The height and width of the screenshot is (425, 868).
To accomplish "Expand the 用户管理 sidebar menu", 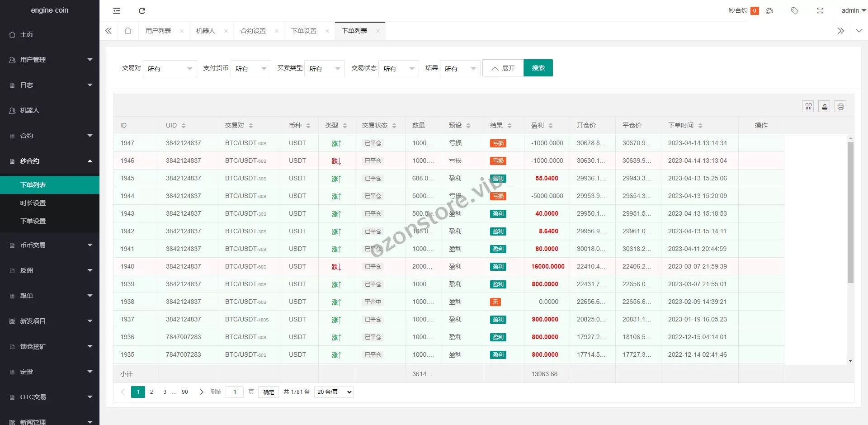I will 50,60.
